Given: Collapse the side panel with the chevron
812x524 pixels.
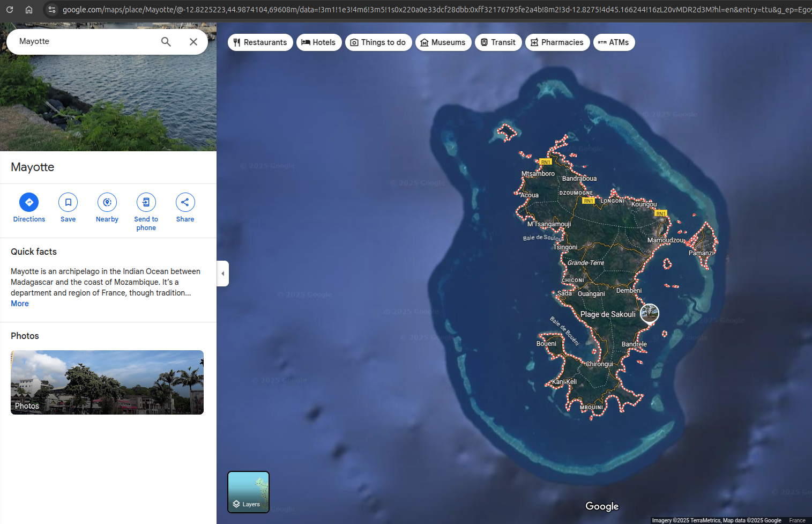Looking at the screenshot, I should point(223,273).
